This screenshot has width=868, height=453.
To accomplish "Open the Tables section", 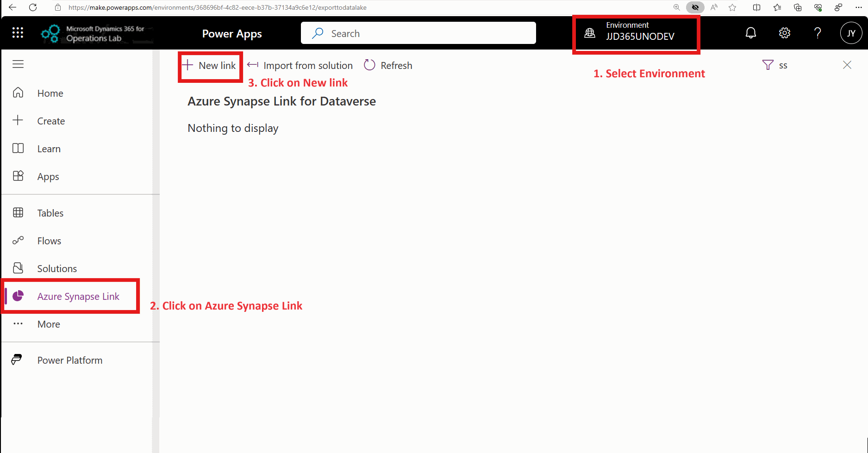I will tap(50, 213).
